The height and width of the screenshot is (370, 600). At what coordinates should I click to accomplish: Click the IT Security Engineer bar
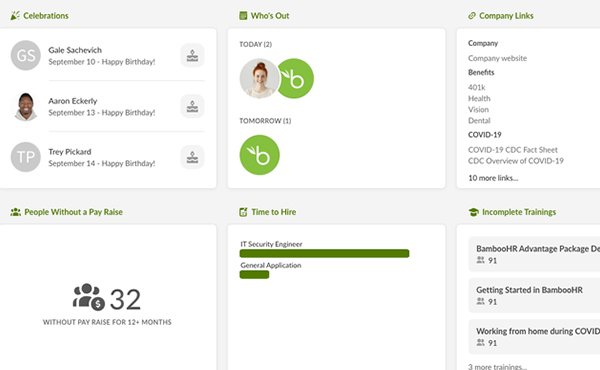point(324,253)
